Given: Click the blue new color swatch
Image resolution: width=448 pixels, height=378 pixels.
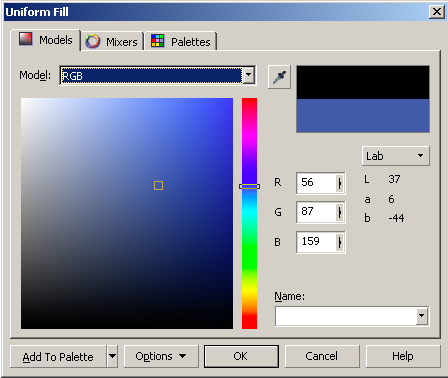Looking at the screenshot, I should [363, 115].
